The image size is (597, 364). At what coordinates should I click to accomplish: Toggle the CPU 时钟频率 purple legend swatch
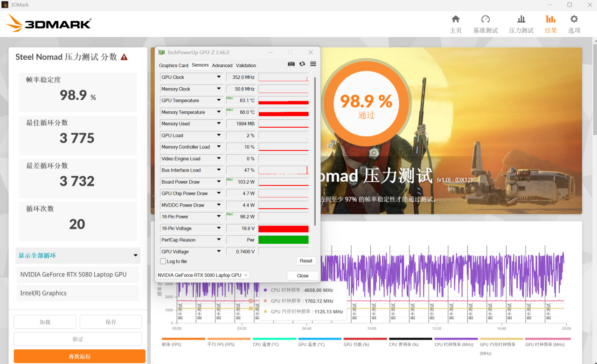456,339
